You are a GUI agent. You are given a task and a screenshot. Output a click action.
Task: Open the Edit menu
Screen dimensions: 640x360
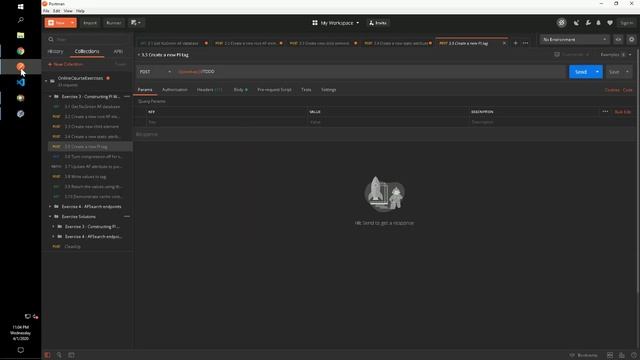point(56,11)
